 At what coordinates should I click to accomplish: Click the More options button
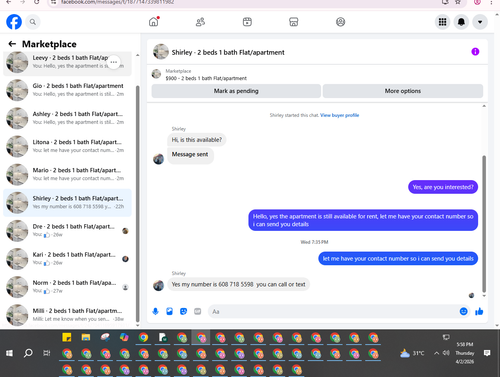click(403, 91)
